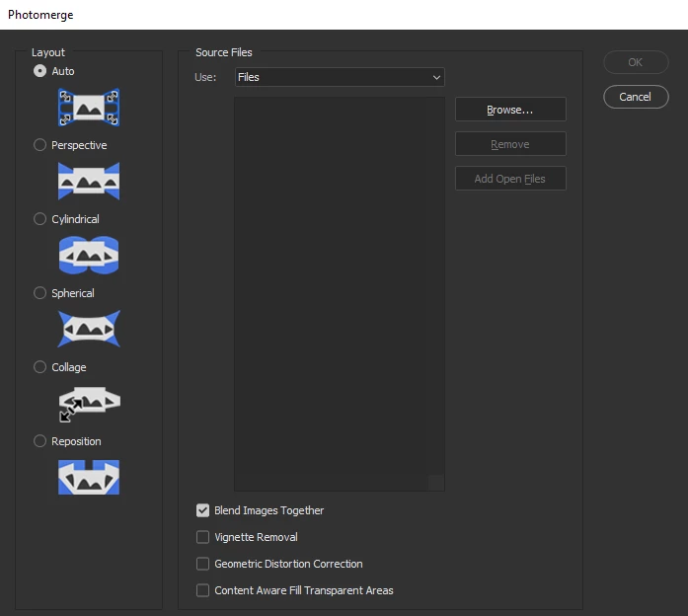Click Add Open Files button
Image resolution: width=688 pixels, height=616 pixels.
click(510, 179)
